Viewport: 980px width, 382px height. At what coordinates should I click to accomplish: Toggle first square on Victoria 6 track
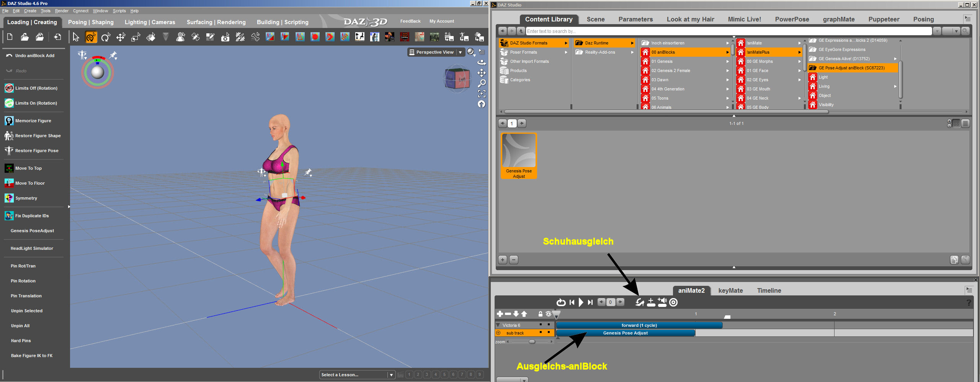tap(541, 325)
